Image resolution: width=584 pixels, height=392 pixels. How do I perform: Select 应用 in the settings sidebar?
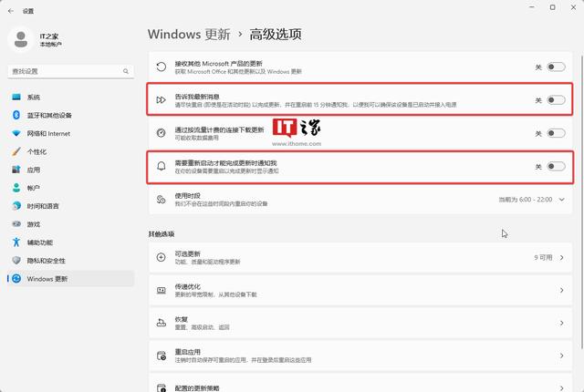pos(34,170)
